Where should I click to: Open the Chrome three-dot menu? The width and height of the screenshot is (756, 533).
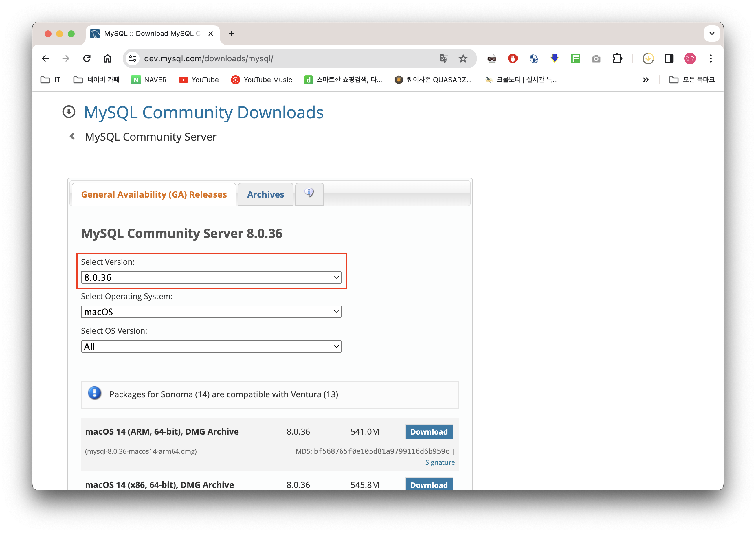(x=711, y=59)
